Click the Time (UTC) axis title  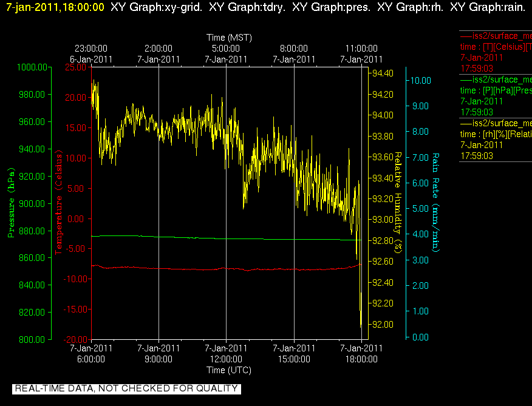tap(229, 370)
